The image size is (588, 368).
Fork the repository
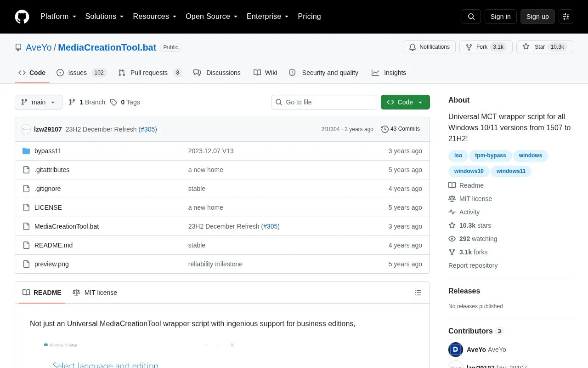point(486,47)
